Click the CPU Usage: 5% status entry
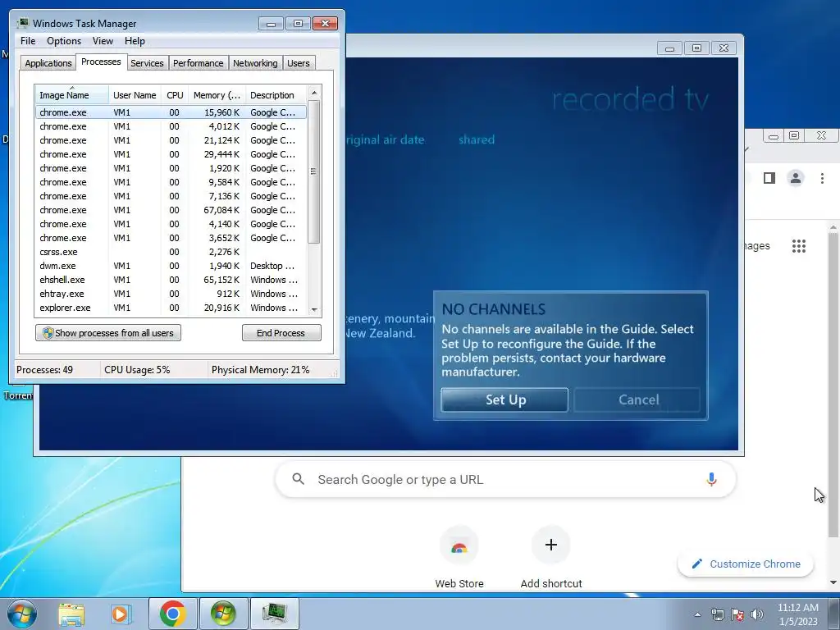The width and height of the screenshot is (840, 630). pos(137,370)
